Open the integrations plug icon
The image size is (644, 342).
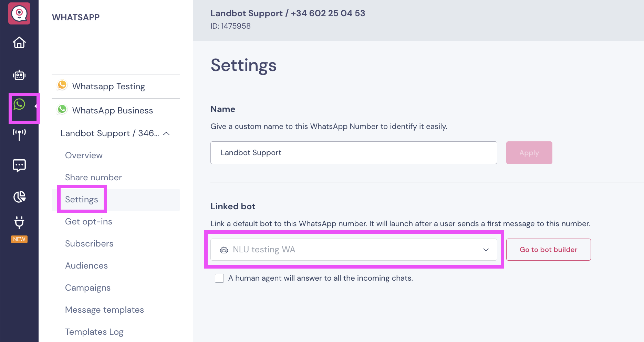pos(19,223)
